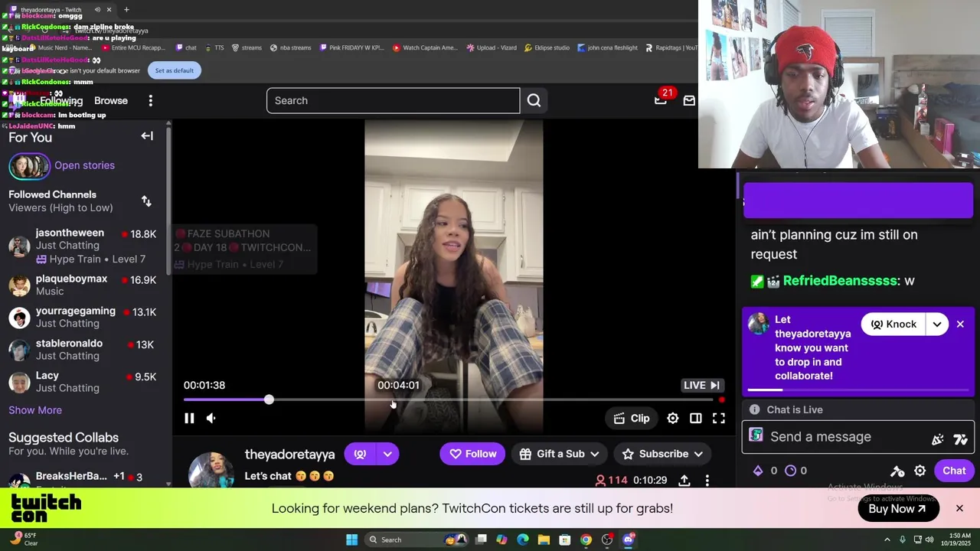Image resolution: width=980 pixels, height=551 pixels.
Task: Enter fullscreen video mode
Action: [718, 418]
